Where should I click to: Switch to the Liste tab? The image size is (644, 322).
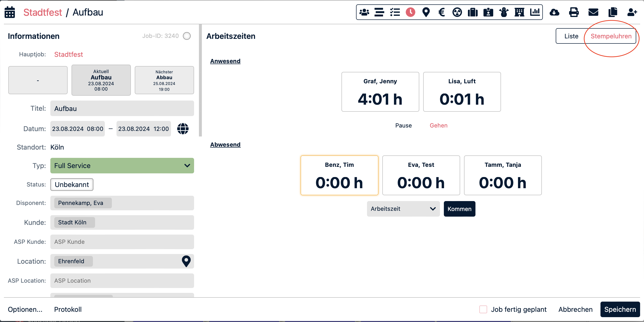click(x=571, y=36)
